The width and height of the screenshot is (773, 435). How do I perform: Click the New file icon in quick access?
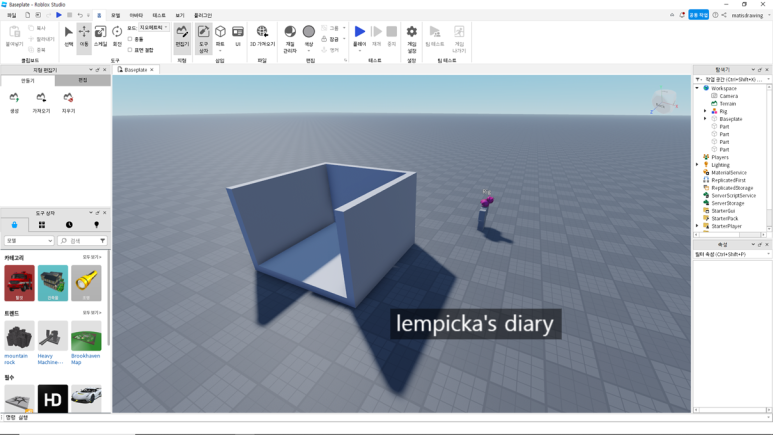(28, 15)
